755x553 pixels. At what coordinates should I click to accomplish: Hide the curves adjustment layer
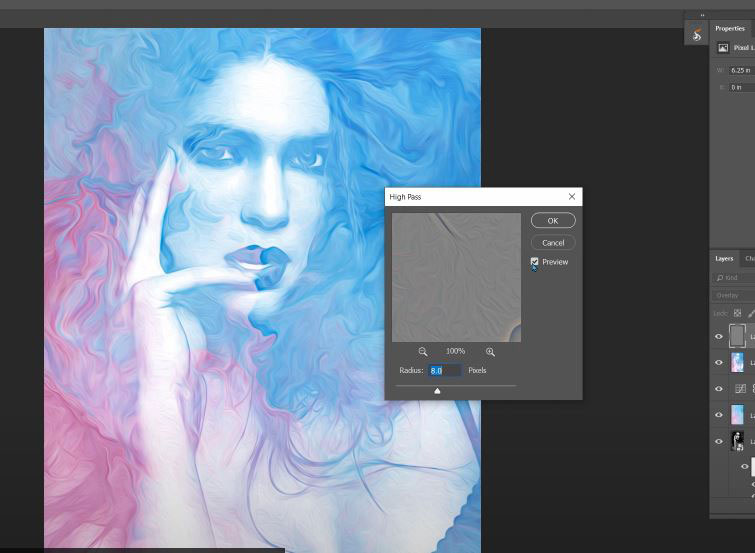click(x=718, y=389)
